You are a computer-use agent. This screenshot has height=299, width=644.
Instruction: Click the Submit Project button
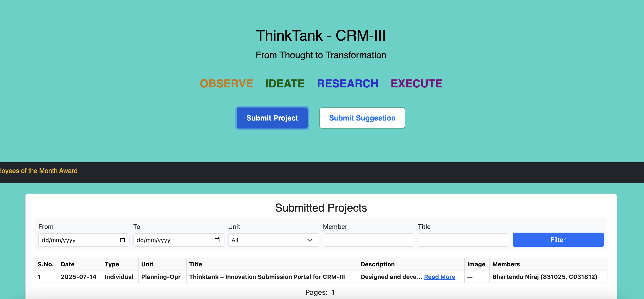point(272,118)
